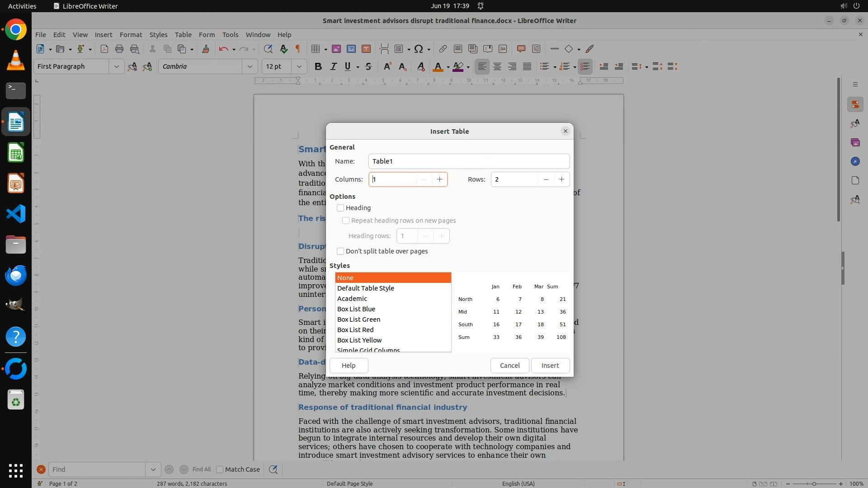Open the Cambria font name dropdown
The height and width of the screenshot is (488, 868).
point(250,66)
